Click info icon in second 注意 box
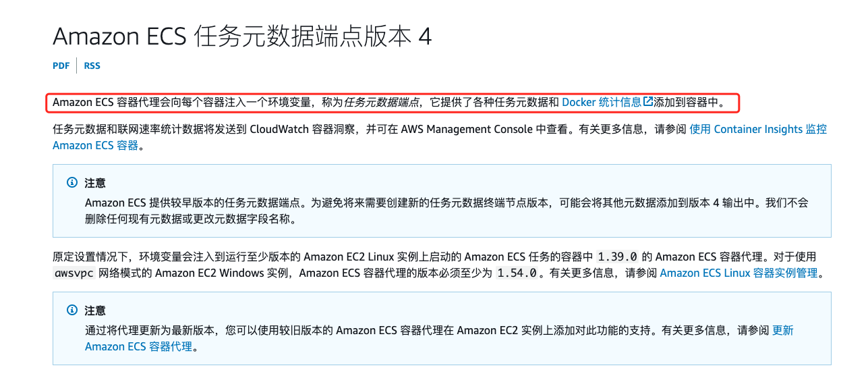The height and width of the screenshot is (374, 868). tap(72, 311)
